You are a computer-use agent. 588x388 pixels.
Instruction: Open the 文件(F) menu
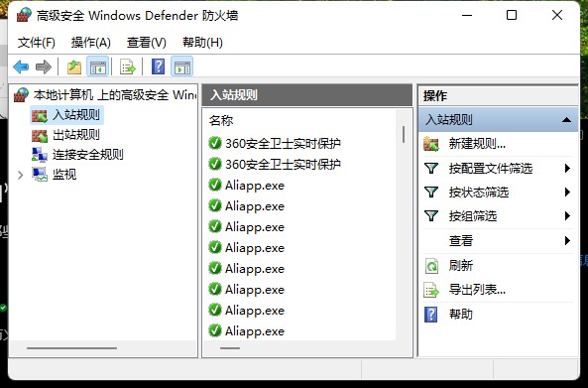(37, 43)
